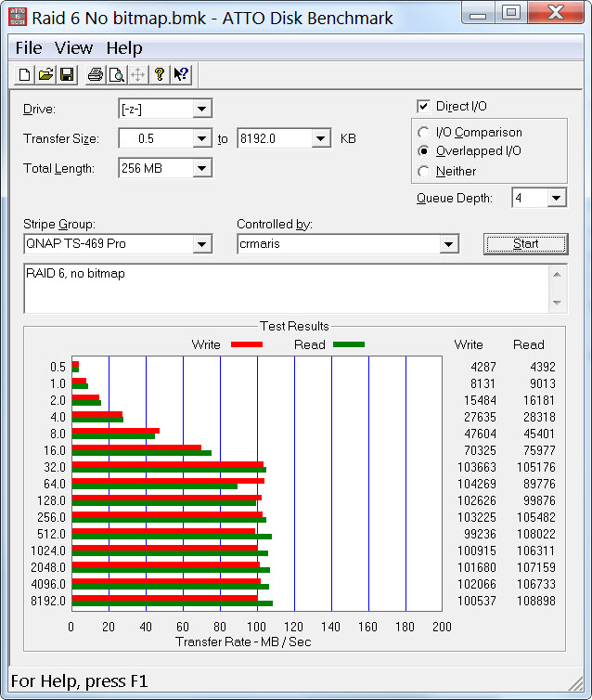Click the read value 4392
Viewport: 592px width, 700px height.
tap(543, 367)
